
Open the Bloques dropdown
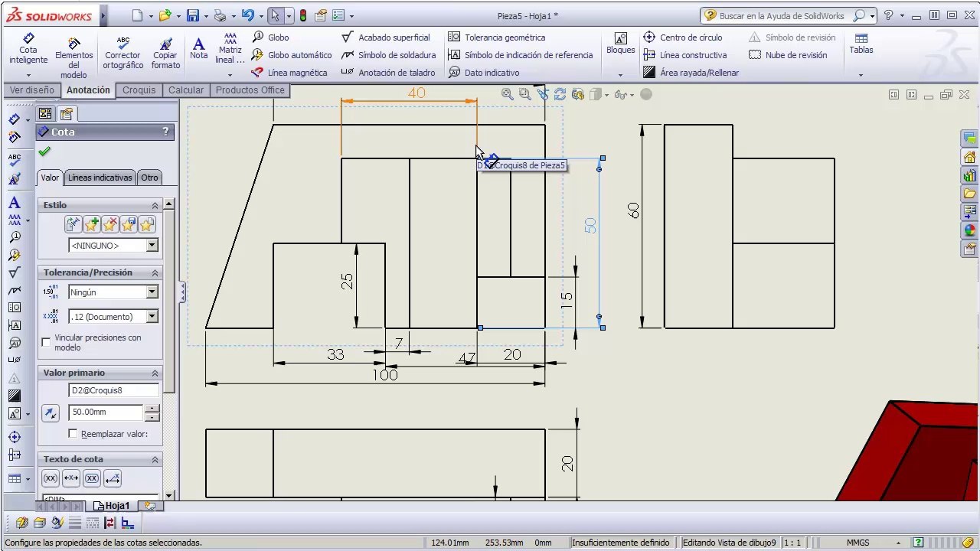coord(620,75)
